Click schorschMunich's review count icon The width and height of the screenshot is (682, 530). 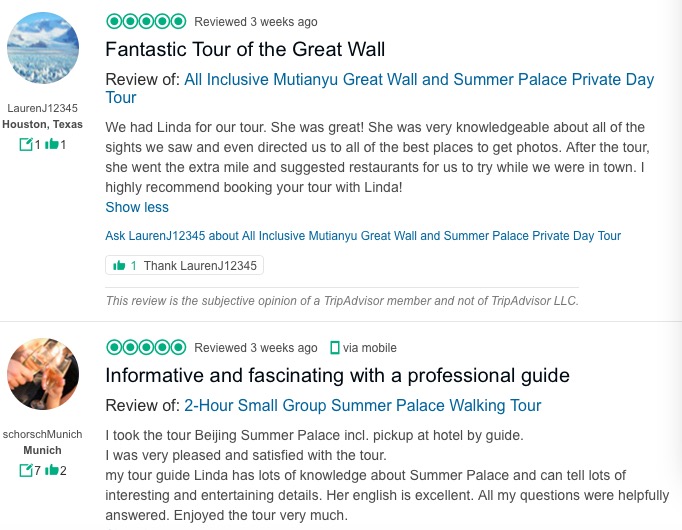(26, 470)
